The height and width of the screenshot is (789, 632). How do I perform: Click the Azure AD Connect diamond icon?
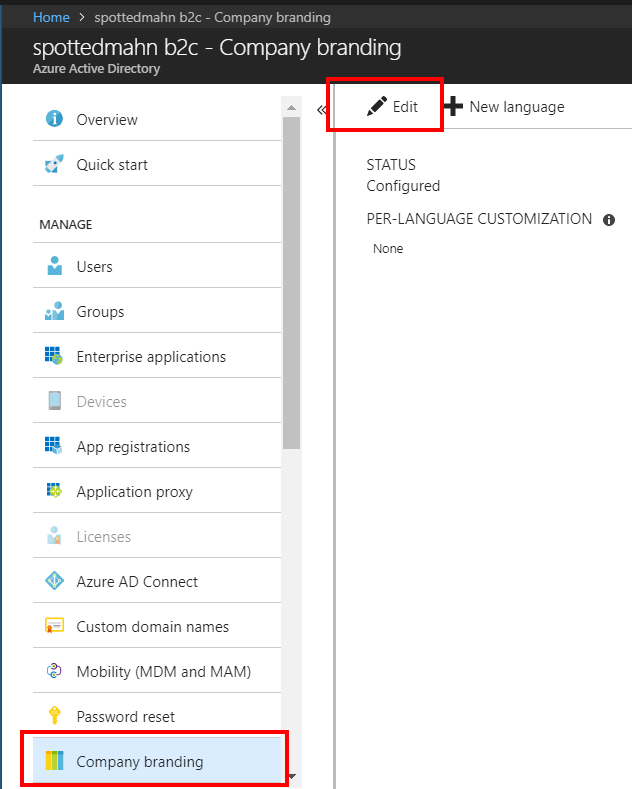54,581
